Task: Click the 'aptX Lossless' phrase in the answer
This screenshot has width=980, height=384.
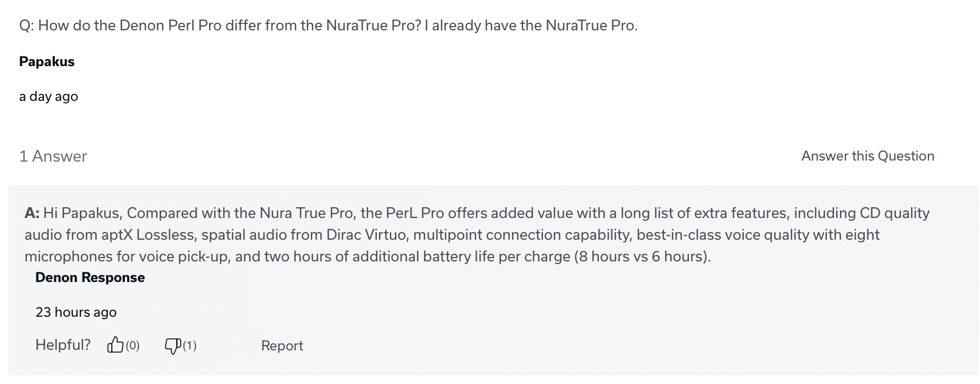Action: pyautogui.click(x=147, y=235)
